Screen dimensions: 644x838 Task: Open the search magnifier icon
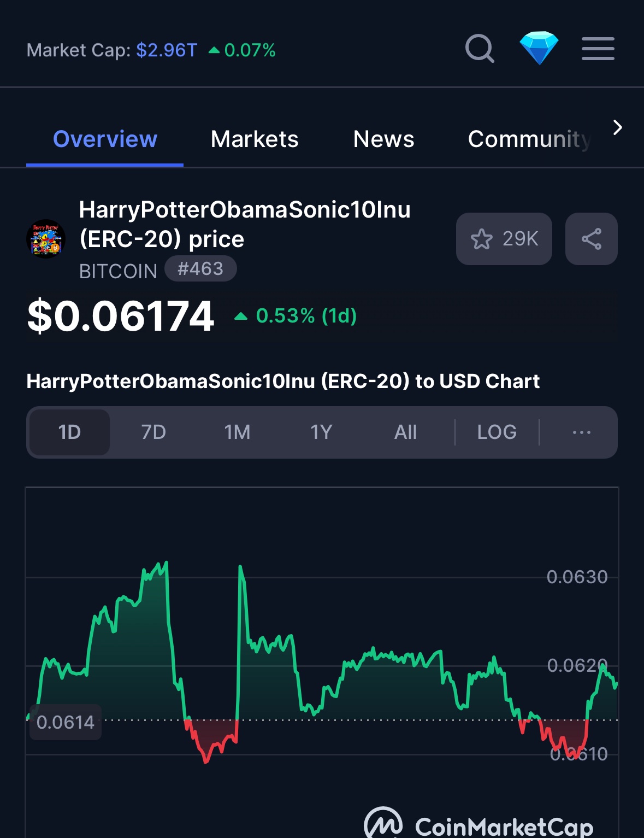tap(480, 49)
